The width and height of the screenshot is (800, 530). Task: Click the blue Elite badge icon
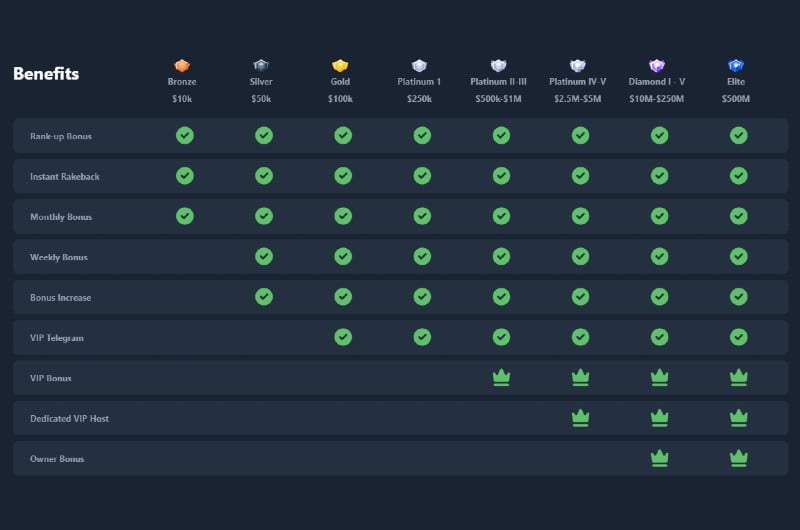tap(736, 65)
